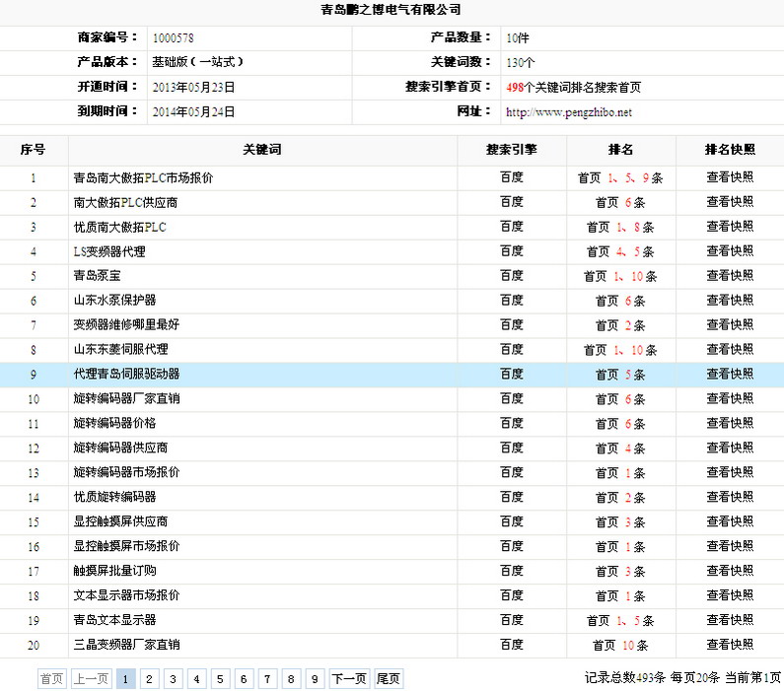784x691 pixels.
Task: Click opening date 2013年05月23日
Action: click(193, 88)
